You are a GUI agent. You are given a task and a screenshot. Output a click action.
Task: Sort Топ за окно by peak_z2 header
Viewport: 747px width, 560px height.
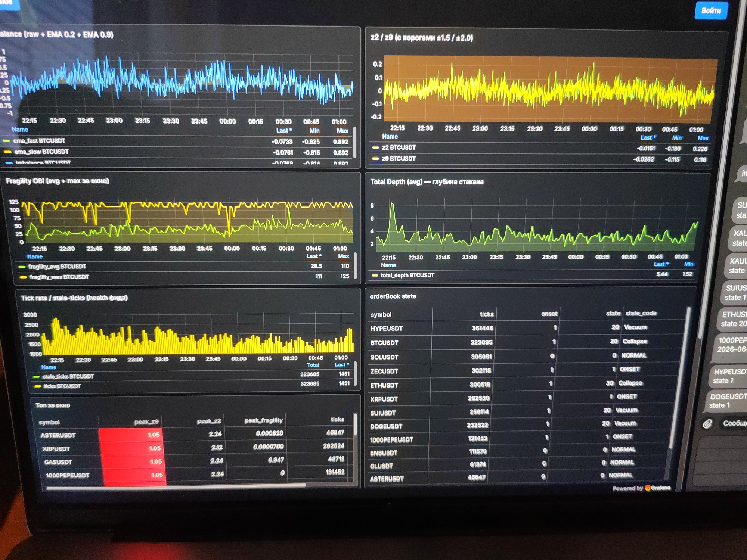tap(209, 421)
